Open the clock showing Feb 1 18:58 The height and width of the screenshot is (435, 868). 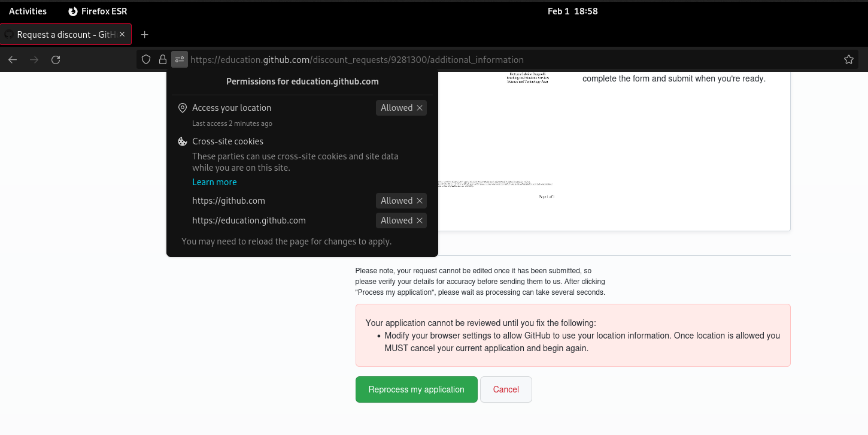pyautogui.click(x=572, y=11)
